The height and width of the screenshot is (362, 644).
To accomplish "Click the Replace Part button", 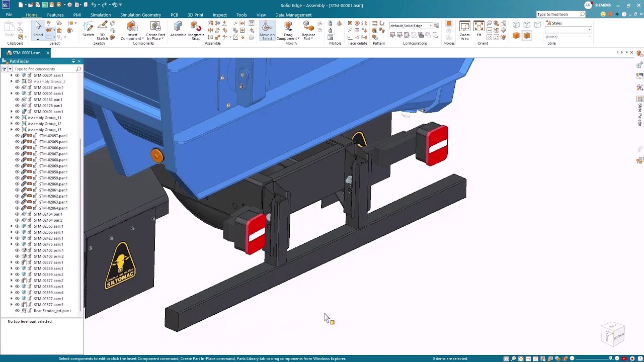I will [308, 30].
